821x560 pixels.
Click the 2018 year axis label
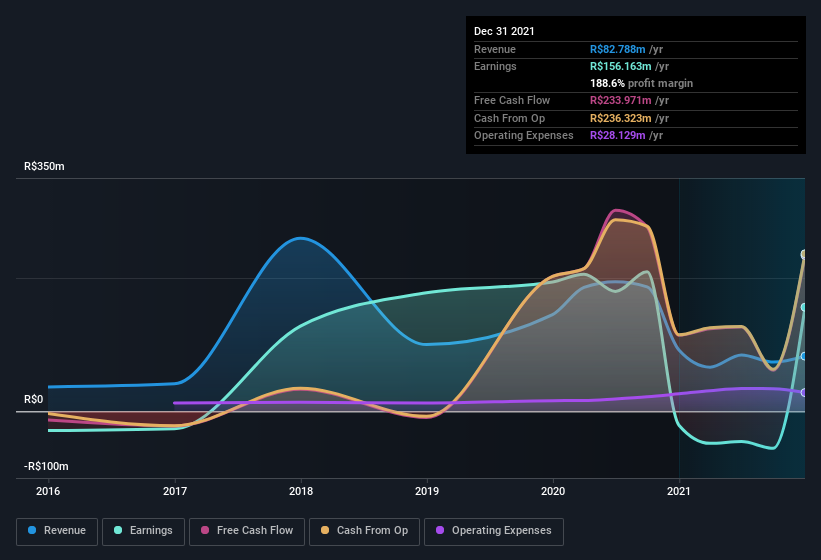coord(301,491)
